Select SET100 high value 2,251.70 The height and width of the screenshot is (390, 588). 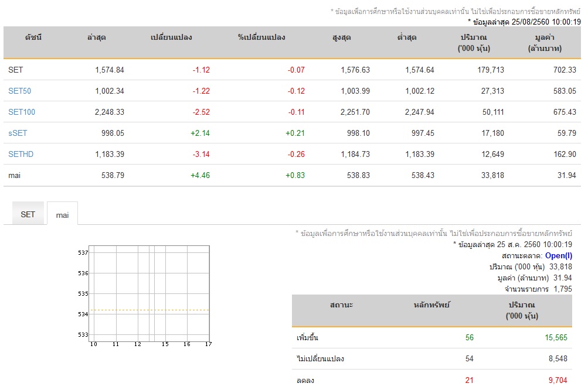355,112
